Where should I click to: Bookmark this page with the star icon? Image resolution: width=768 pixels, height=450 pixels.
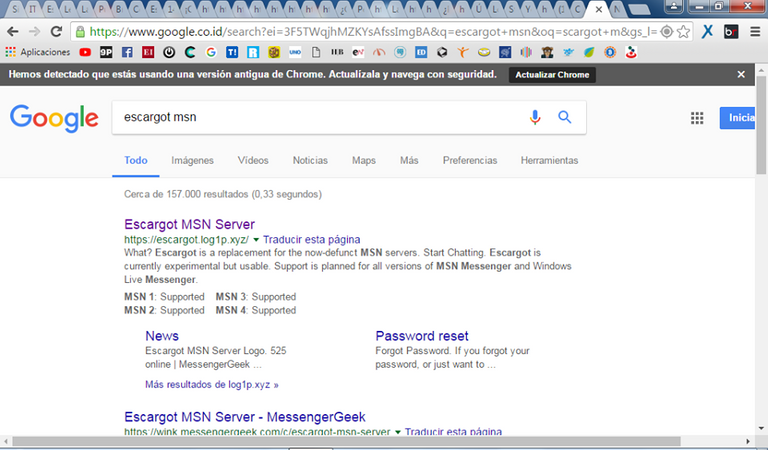[683, 32]
